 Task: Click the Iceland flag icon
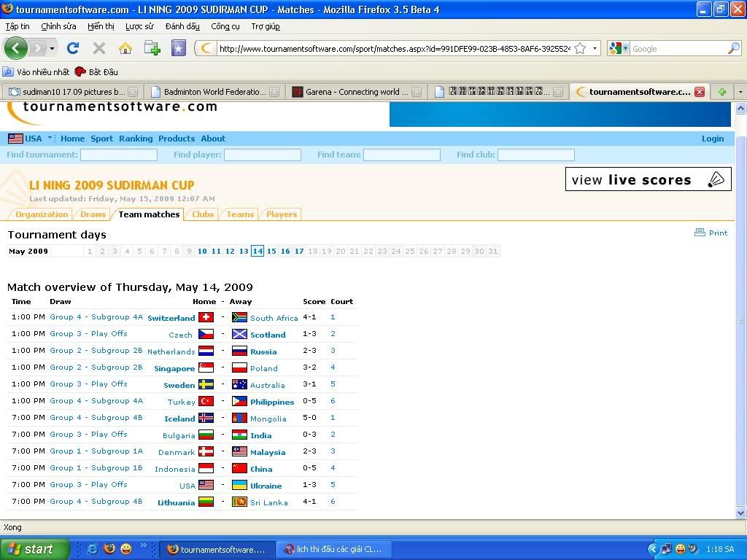[206, 418]
